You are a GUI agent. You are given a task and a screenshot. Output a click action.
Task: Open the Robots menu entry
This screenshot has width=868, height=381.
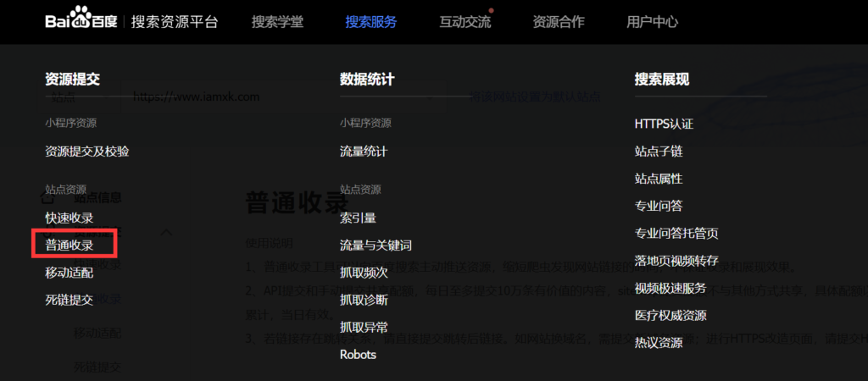pos(358,354)
